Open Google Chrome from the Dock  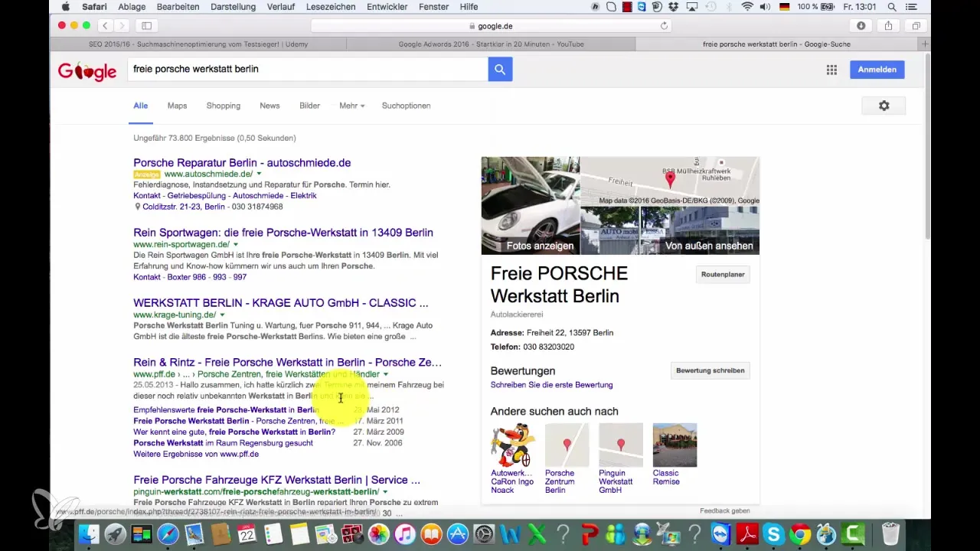click(x=799, y=533)
